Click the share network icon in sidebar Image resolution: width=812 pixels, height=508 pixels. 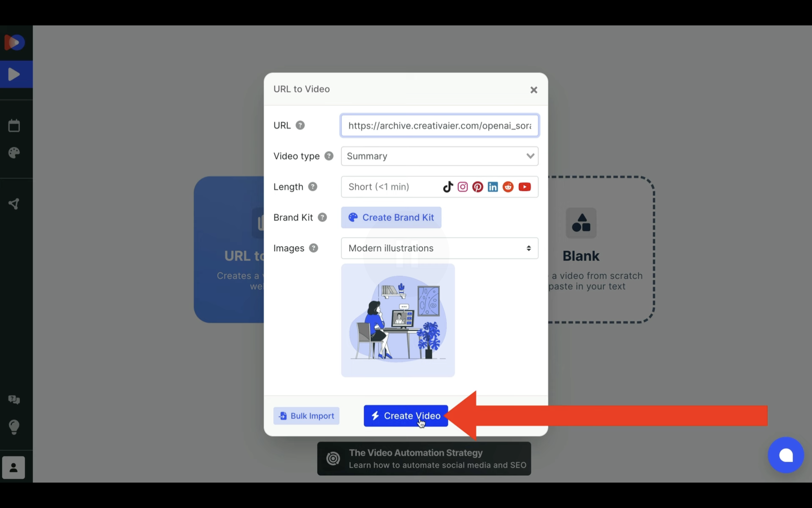(x=14, y=203)
